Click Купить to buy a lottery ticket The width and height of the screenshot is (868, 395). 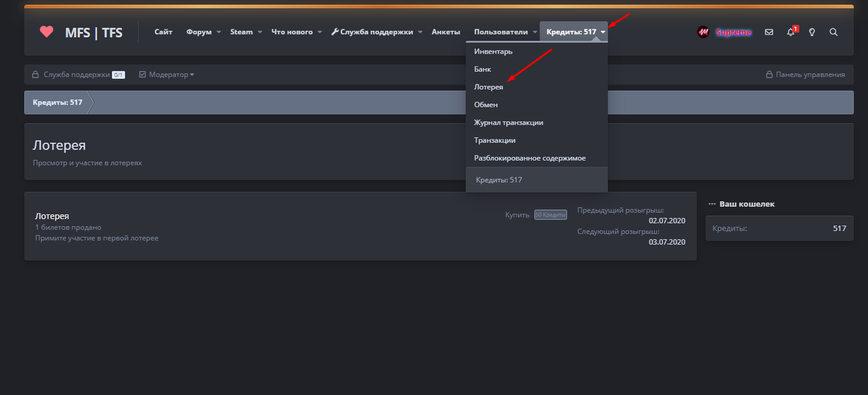pyautogui.click(x=517, y=215)
